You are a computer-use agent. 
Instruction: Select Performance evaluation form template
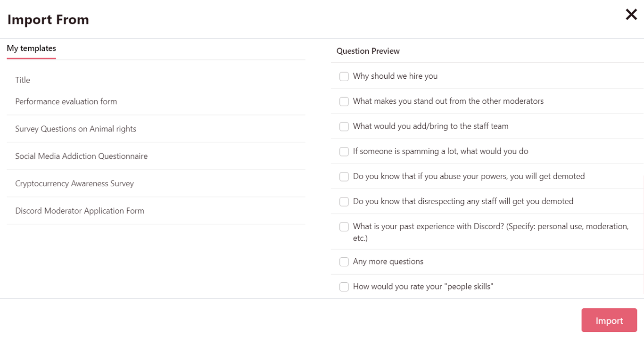coord(66,102)
